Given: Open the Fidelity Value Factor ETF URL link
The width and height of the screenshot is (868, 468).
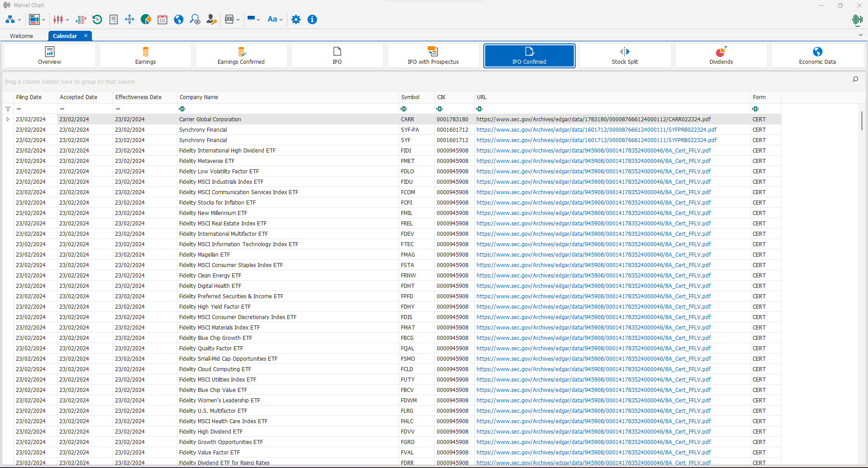Looking at the screenshot, I should (x=593, y=453).
